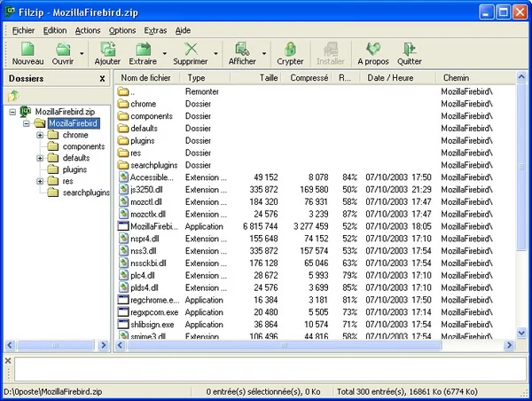Expand the defaults folder in tree
Screen dimensions: 532x401
[x=40, y=158]
